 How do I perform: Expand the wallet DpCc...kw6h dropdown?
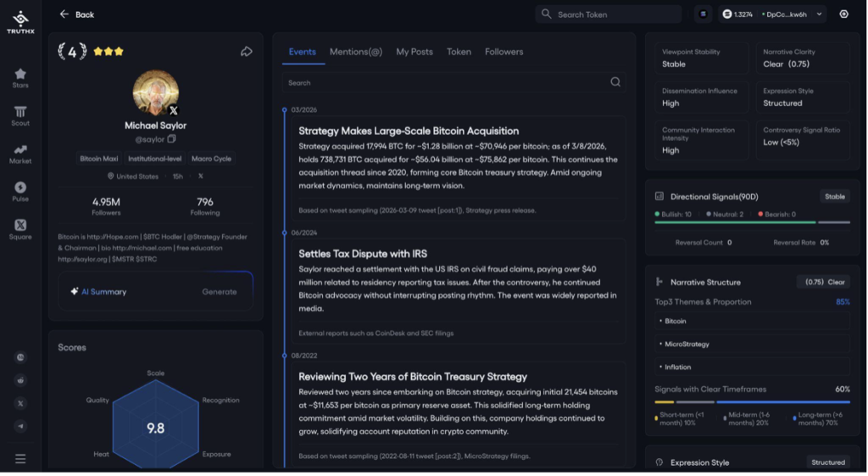tap(820, 14)
